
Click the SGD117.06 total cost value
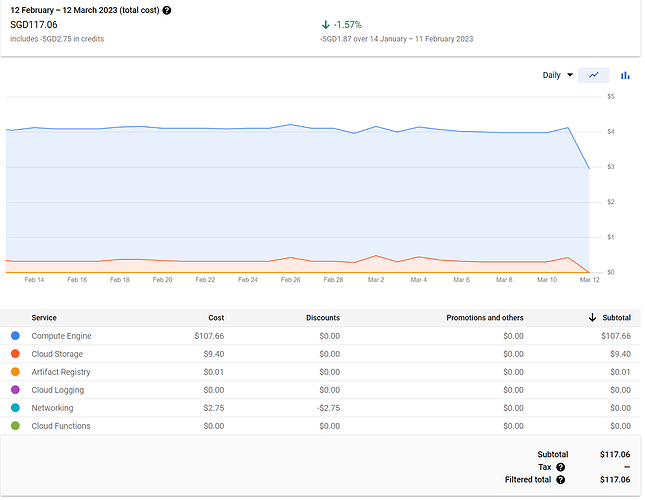(34, 25)
